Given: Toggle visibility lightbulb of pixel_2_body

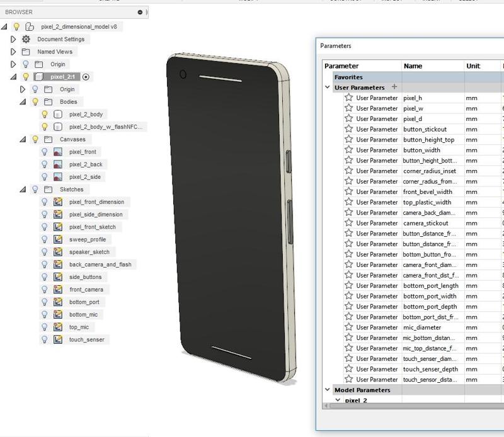Looking at the screenshot, I should 45,114.
